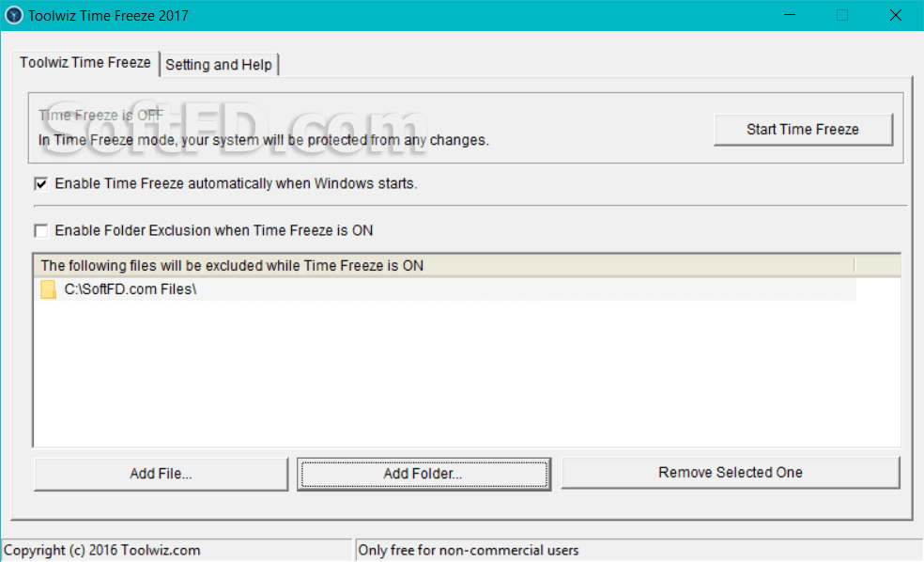Start Time Freeze mode
The width and height of the screenshot is (924, 562).
coord(803,129)
